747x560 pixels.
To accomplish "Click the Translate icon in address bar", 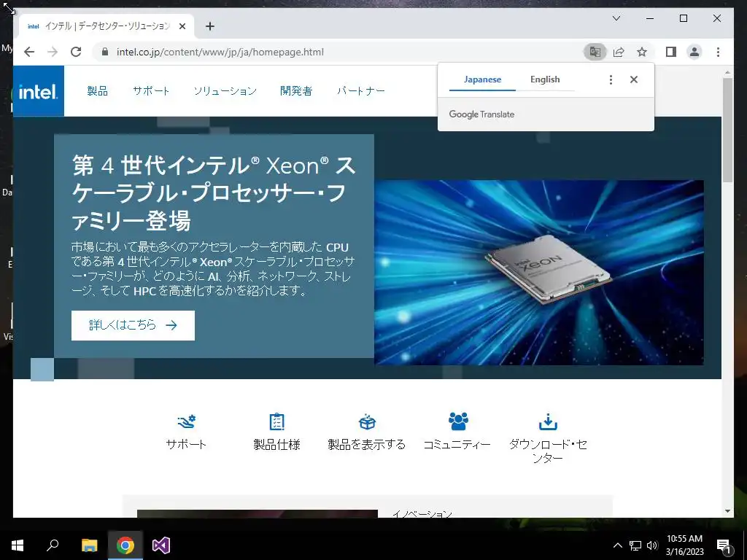I will tap(595, 52).
